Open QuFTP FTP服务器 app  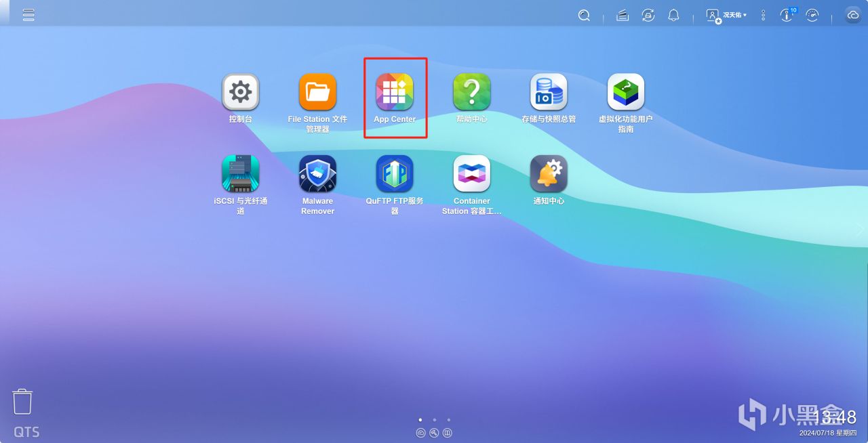[x=395, y=173]
